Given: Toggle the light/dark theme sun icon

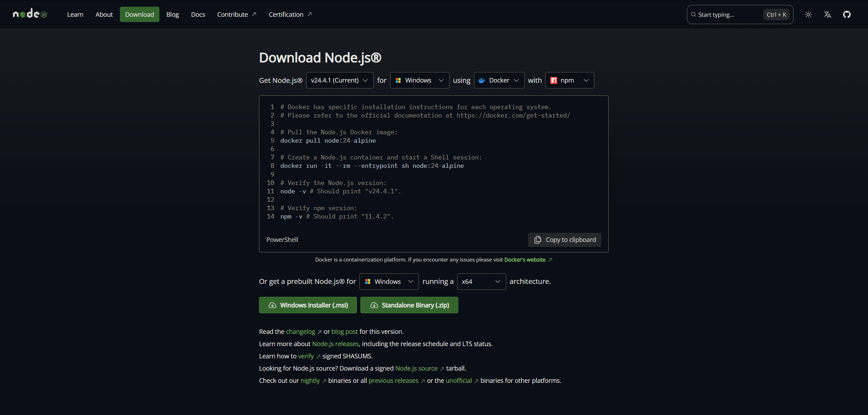Looking at the screenshot, I should 808,14.
